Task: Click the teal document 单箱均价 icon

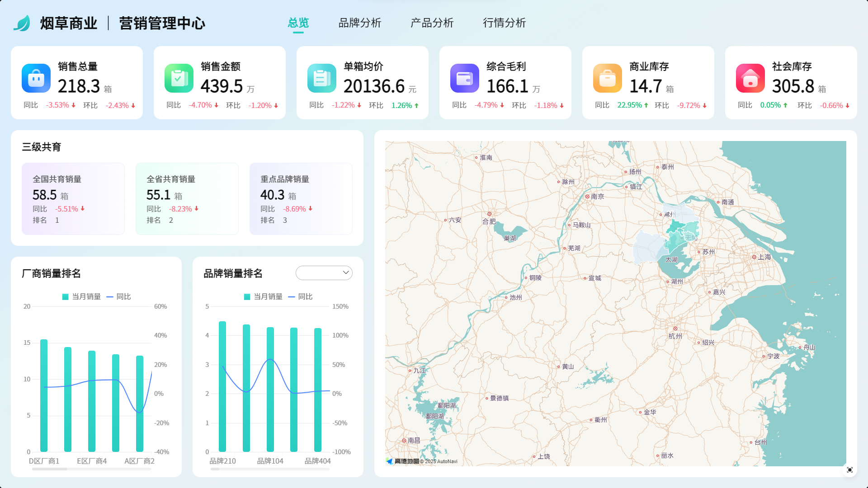Action: 322,79
